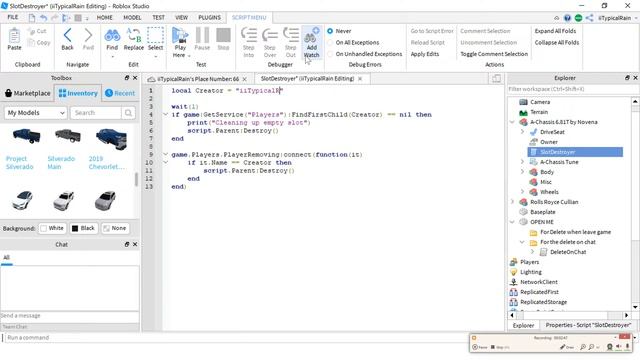Click the Send a message chat field

(x=69, y=316)
